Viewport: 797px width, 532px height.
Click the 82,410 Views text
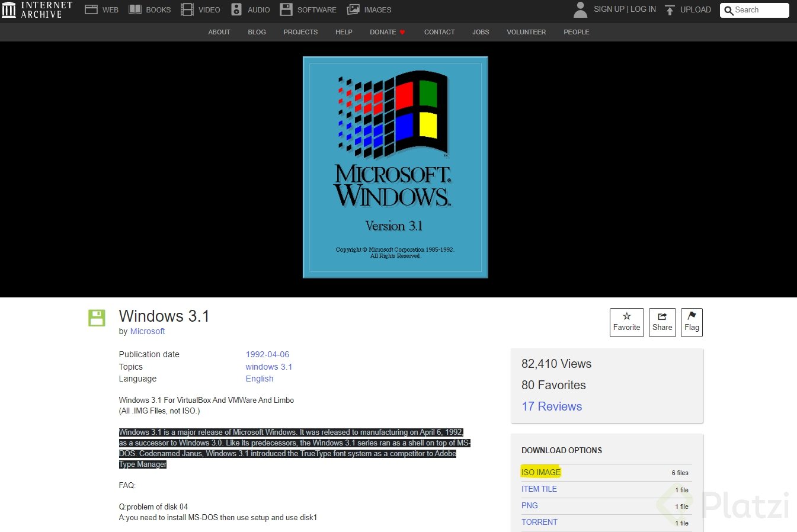(x=556, y=364)
